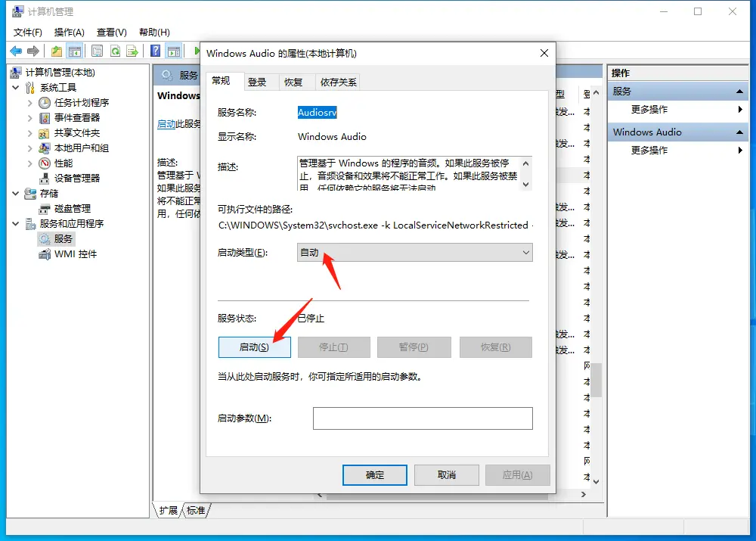This screenshot has width=756, height=541.
Task: Expand the 本地用户和组 tree node
Action: [x=30, y=148]
